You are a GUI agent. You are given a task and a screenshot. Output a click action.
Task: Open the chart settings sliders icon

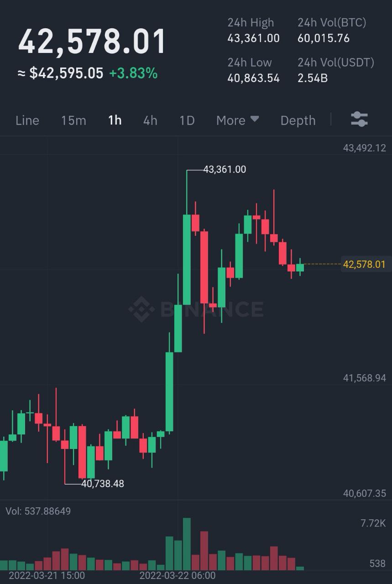click(x=359, y=120)
